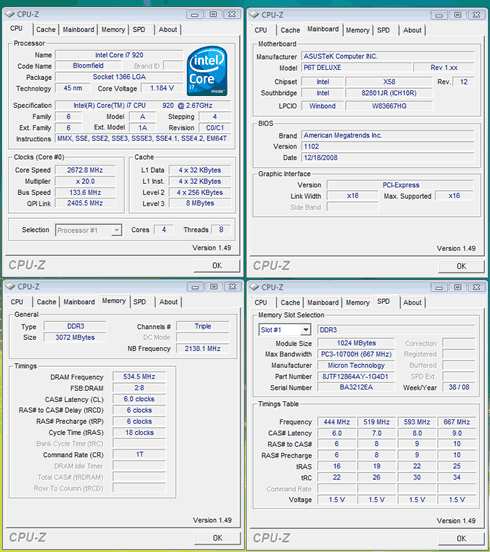Click the Bloomfield code name value
Viewport: 490px width, 552px height.
click(88, 66)
